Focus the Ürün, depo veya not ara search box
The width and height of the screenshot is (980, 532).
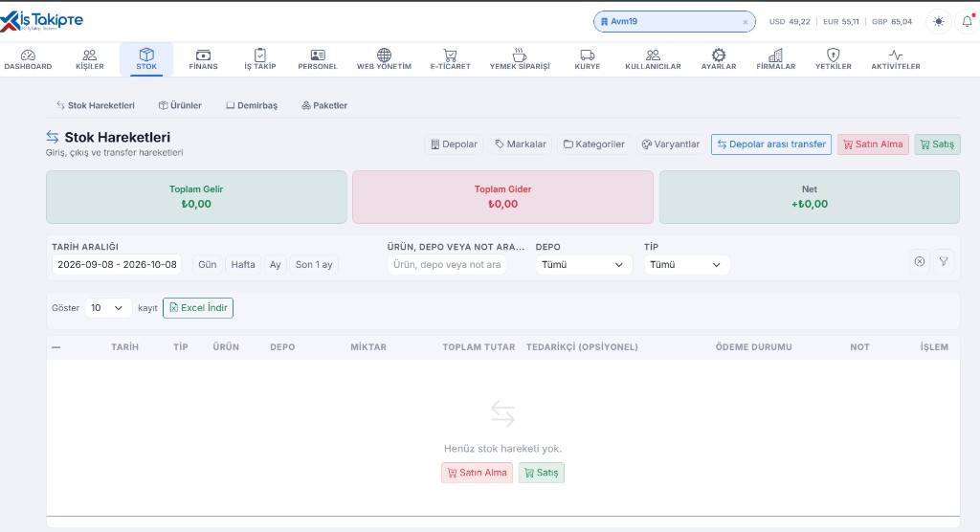pyautogui.click(x=447, y=264)
